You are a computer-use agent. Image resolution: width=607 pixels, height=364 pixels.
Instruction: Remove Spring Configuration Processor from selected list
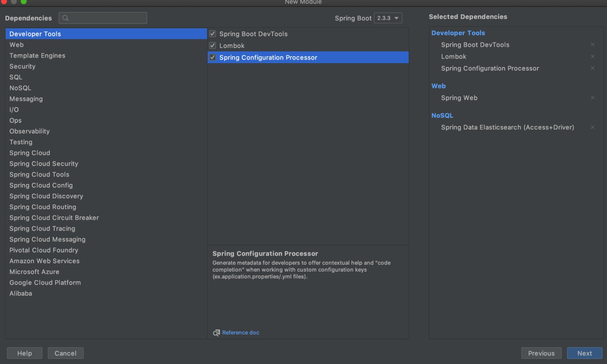coord(592,68)
